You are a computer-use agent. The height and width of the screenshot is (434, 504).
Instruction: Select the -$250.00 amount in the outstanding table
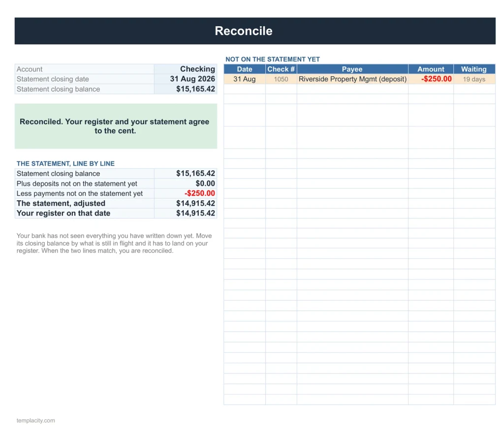(x=431, y=79)
